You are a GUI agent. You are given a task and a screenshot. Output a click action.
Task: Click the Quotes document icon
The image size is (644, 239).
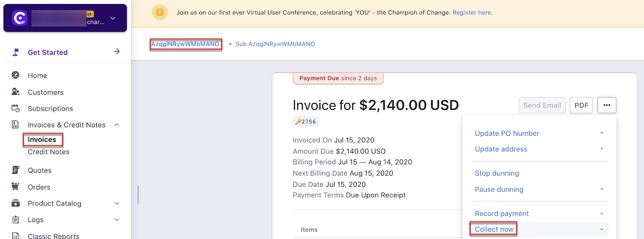tap(16, 170)
